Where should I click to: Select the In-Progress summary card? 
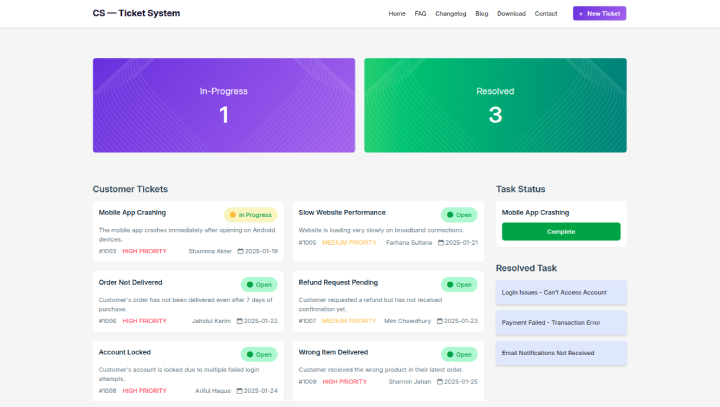[224, 105]
